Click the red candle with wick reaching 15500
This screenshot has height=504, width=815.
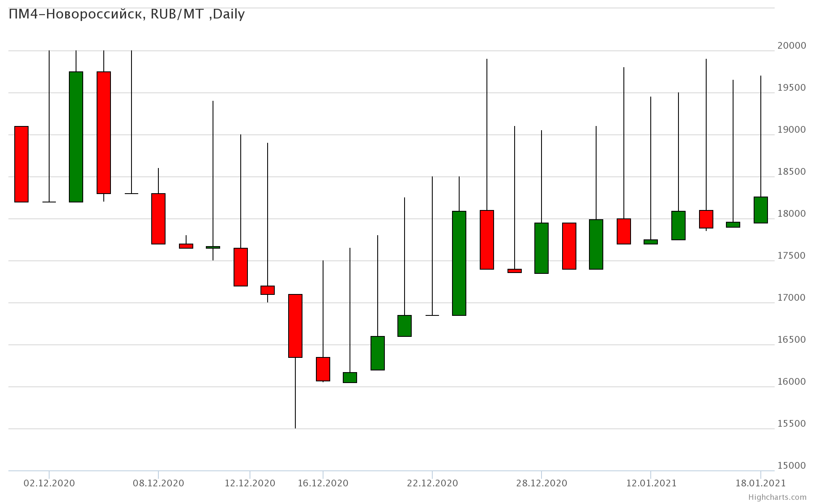(295, 326)
